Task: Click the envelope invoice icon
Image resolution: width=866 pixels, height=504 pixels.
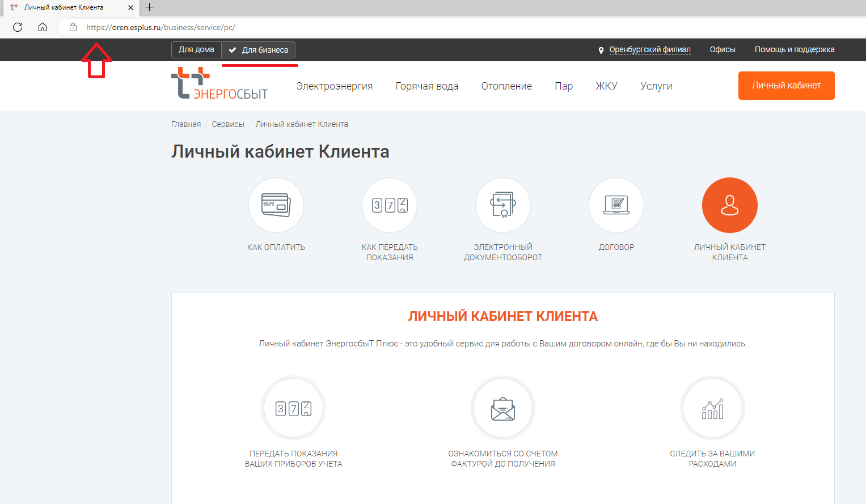Action: [x=502, y=408]
